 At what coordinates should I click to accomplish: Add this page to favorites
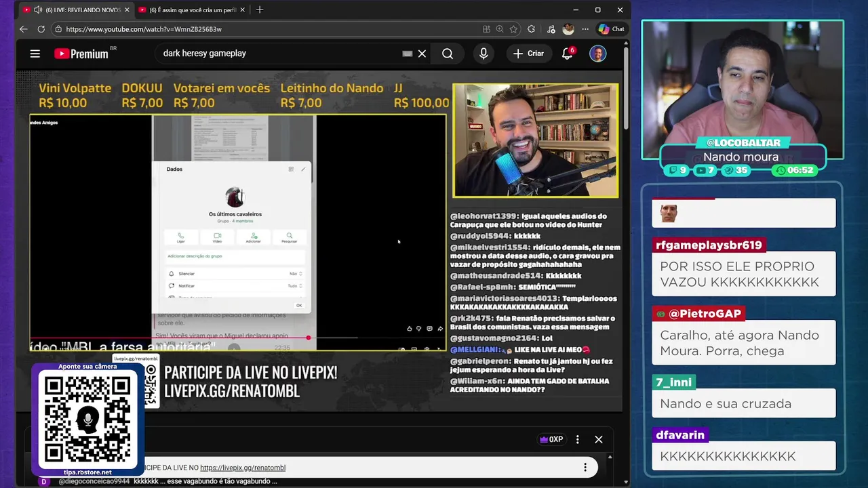coord(513,29)
